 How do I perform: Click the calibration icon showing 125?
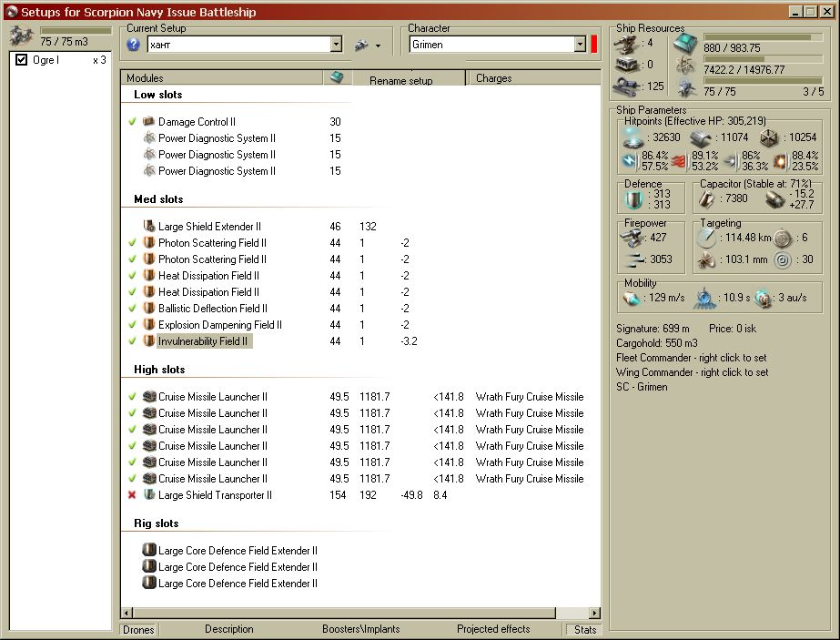pos(626,86)
